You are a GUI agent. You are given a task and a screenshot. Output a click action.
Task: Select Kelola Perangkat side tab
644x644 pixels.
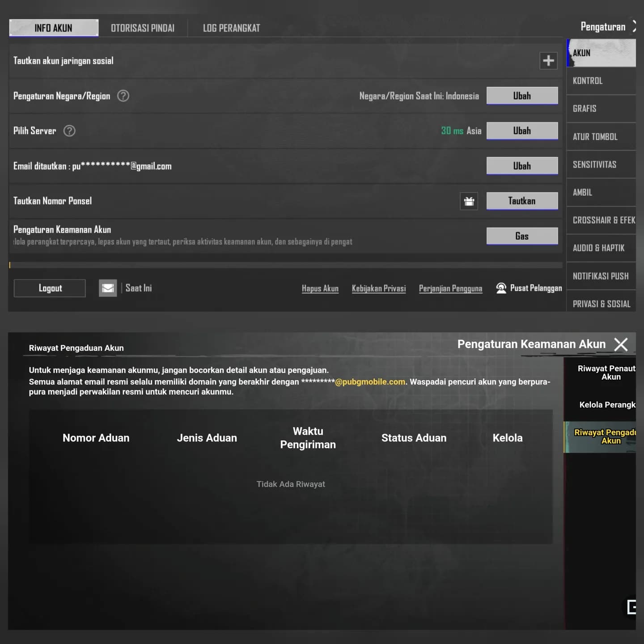click(600, 405)
